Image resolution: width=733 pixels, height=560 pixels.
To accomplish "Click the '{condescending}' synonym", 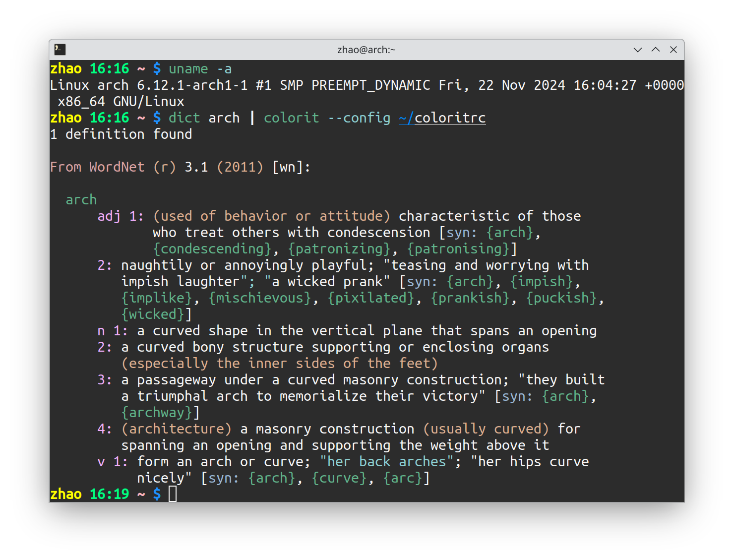I will point(212,249).
